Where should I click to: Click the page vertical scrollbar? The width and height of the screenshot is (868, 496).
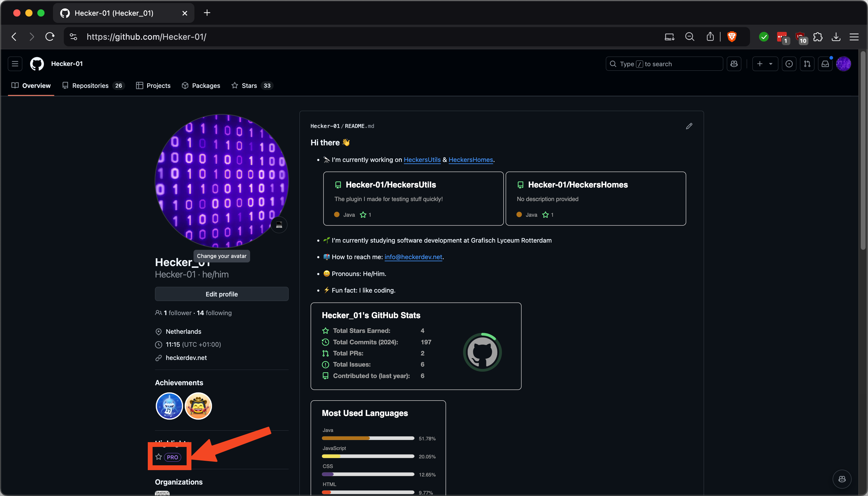pos(863,150)
